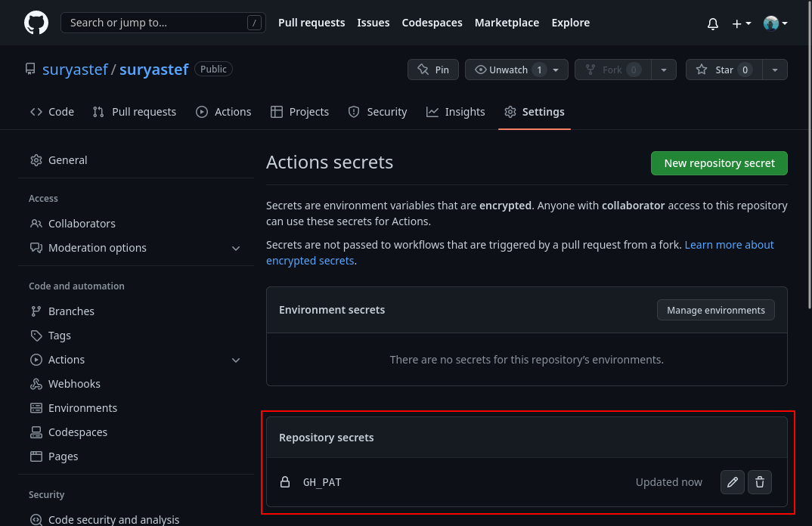
Task: Open the Star lists dropdown arrow
Action: [x=775, y=70]
